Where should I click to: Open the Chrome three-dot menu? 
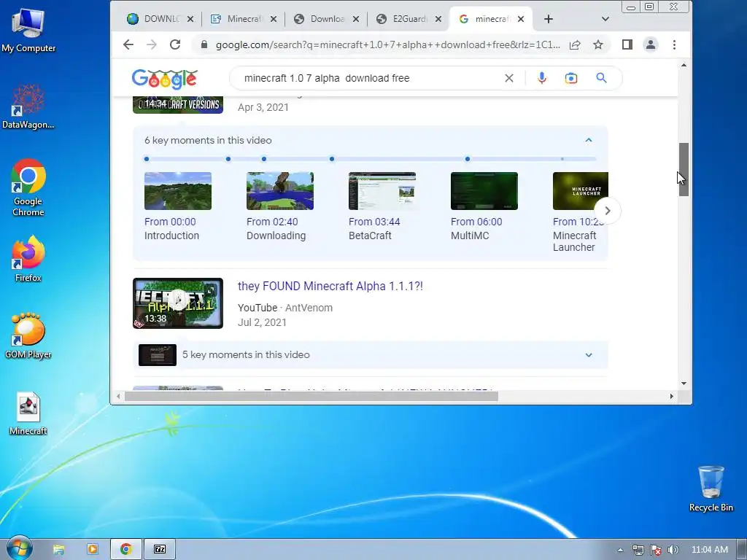pyautogui.click(x=674, y=44)
